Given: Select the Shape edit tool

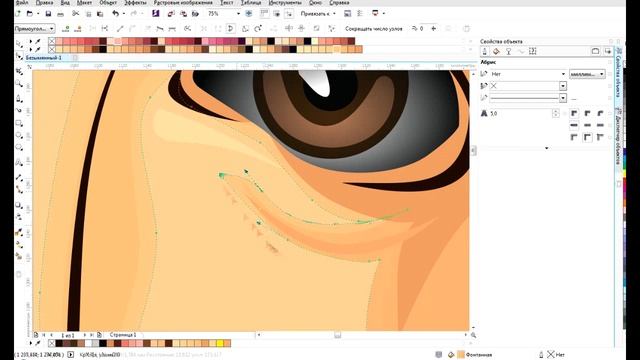Looking at the screenshot, I should pos(19,57).
